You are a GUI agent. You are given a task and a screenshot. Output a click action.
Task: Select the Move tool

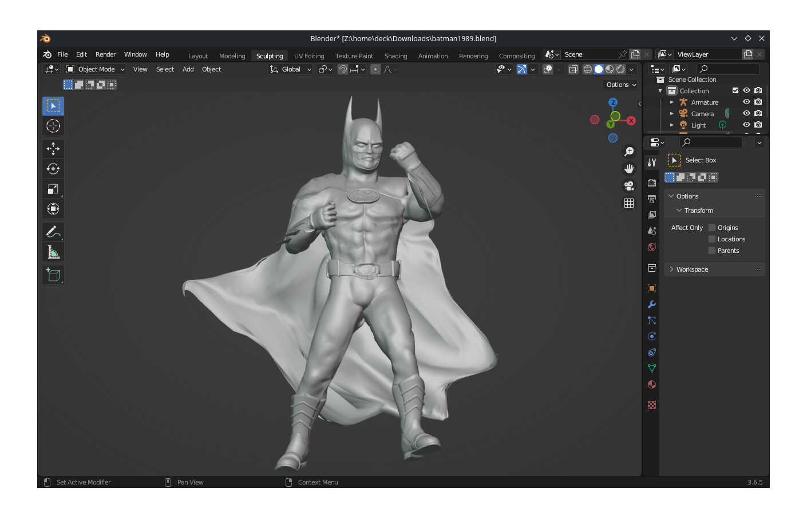pos(53,149)
